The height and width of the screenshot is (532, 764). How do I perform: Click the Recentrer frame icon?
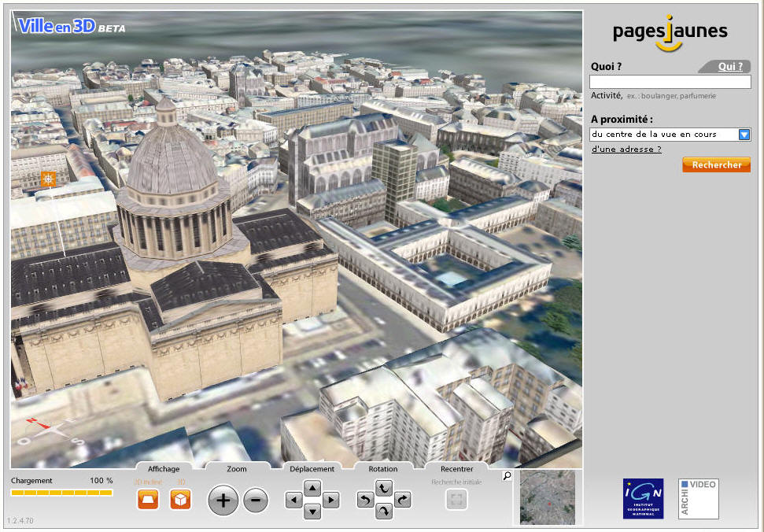456,500
